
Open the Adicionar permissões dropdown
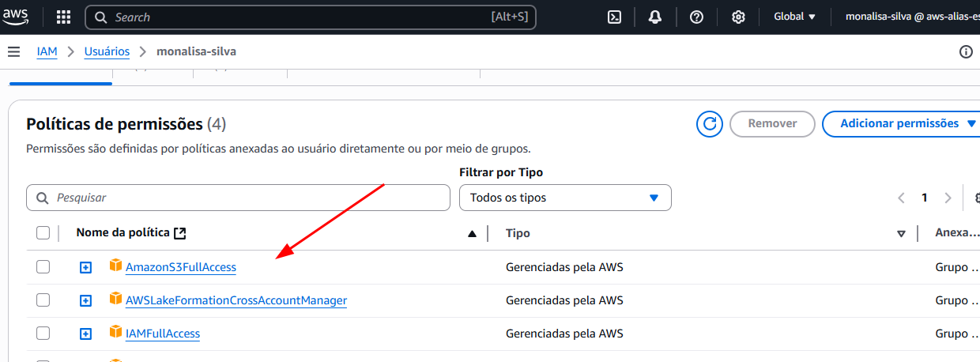click(901, 124)
